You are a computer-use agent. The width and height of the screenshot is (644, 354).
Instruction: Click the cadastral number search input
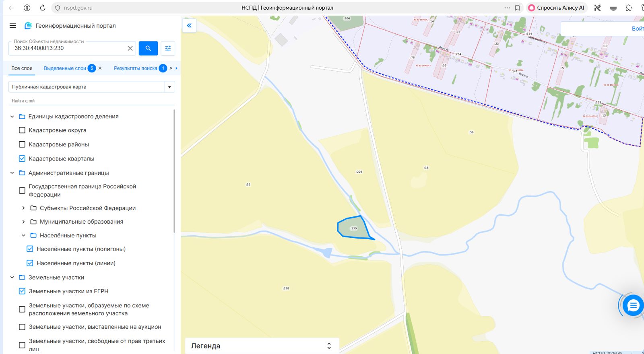click(68, 48)
